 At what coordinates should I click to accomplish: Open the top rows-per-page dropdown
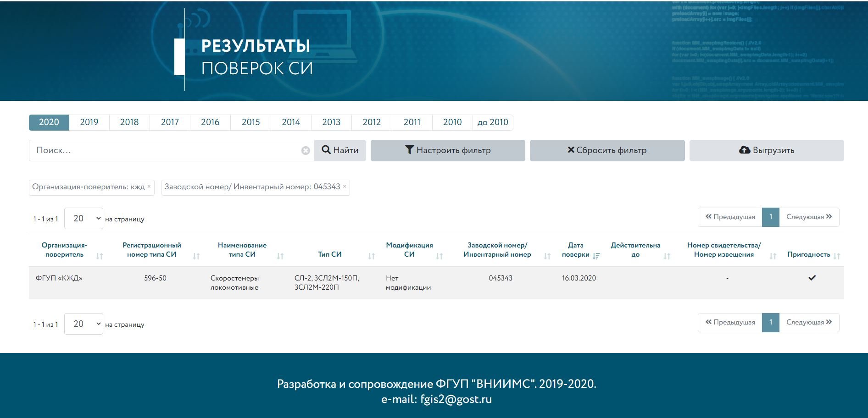click(84, 219)
